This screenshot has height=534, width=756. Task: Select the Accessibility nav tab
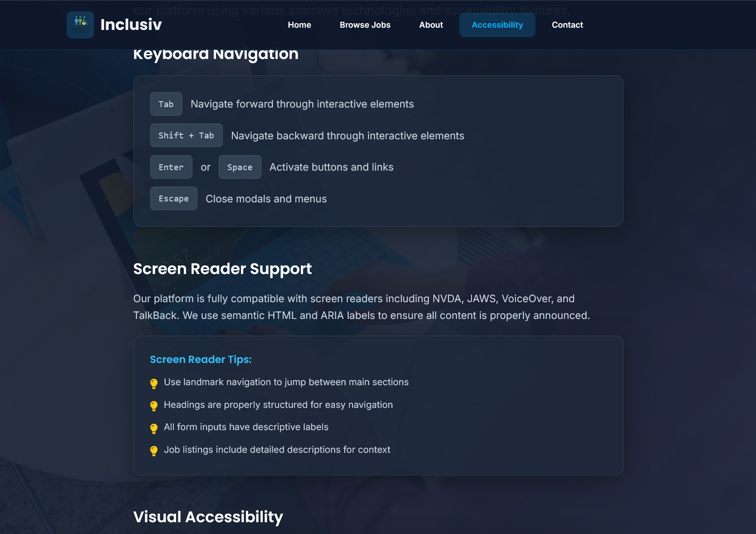pos(497,25)
